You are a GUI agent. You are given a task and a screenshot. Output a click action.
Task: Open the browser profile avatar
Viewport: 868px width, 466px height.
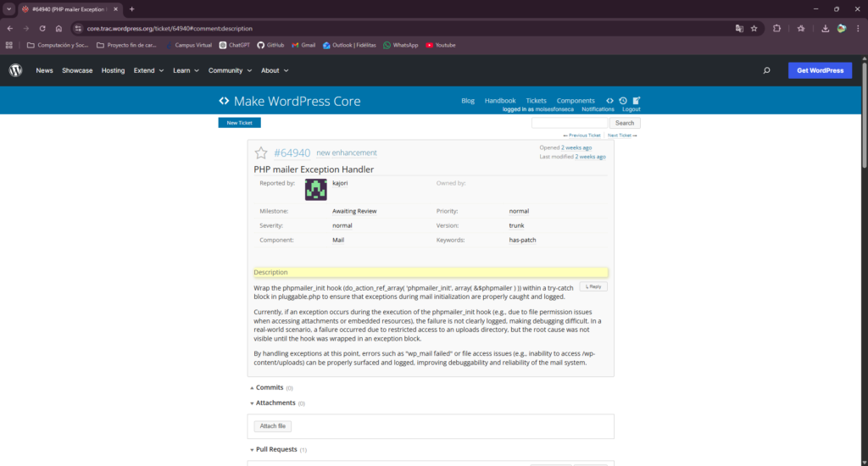coord(842,28)
